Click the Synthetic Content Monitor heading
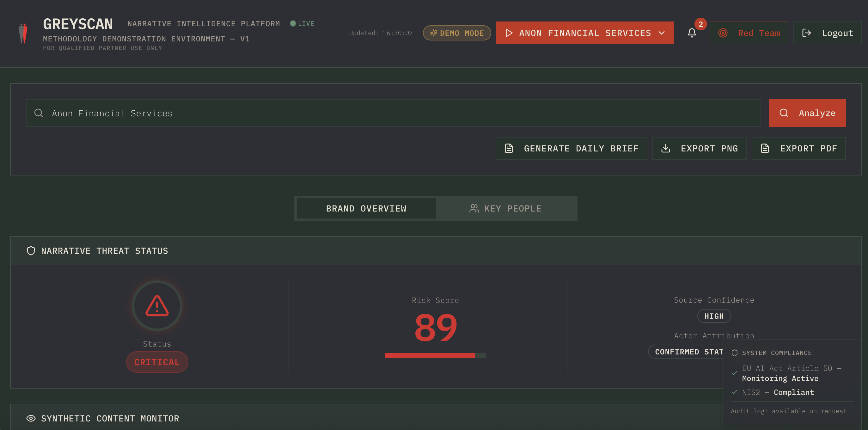Screen dimensions: 868x430 [x=110, y=418]
